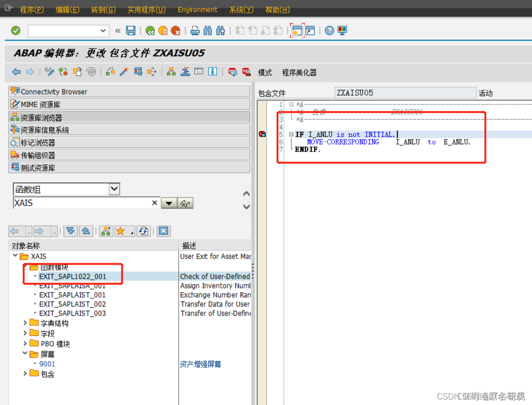Click the Save icon in the toolbar
The width and height of the screenshot is (532, 405).
[x=131, y=30]
